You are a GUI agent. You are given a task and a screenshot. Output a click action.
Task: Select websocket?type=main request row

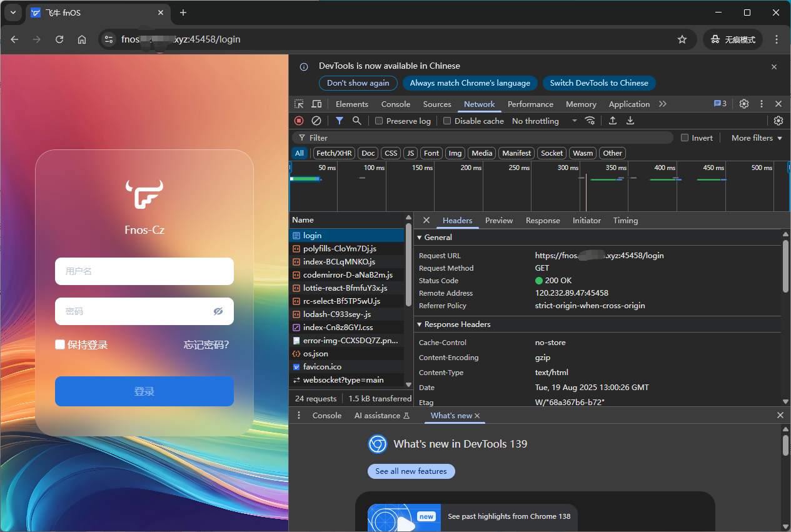346,380
